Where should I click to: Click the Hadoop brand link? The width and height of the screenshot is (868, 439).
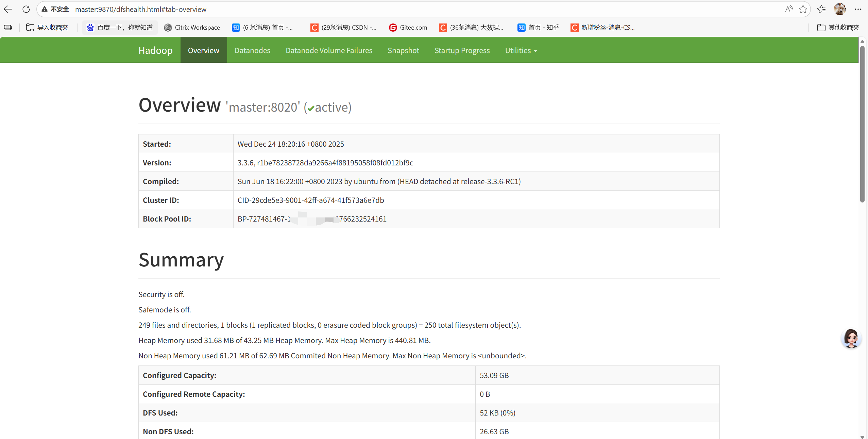coord(155,50)
